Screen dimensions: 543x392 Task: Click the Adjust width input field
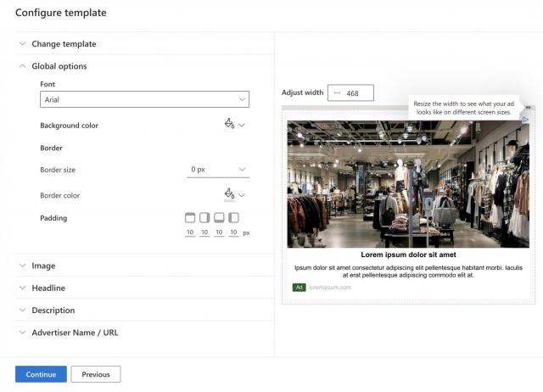[356, 92]
